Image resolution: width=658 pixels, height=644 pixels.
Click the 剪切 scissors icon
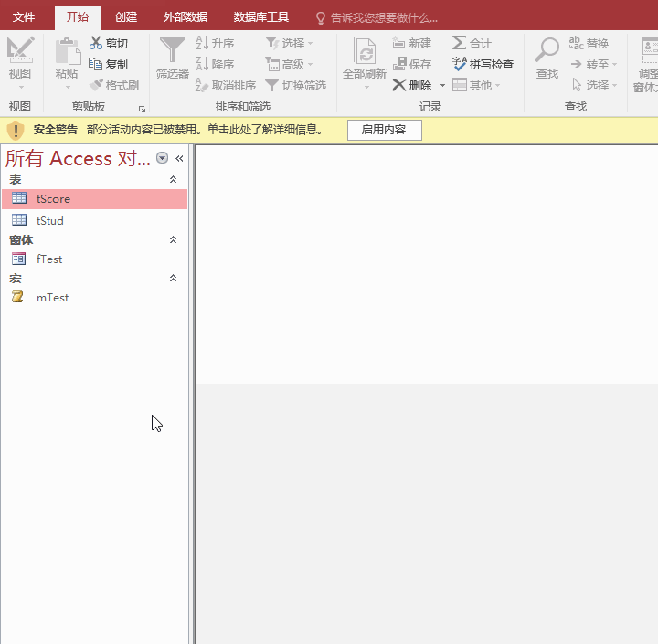pyautogui.click(x=96, y=43)
